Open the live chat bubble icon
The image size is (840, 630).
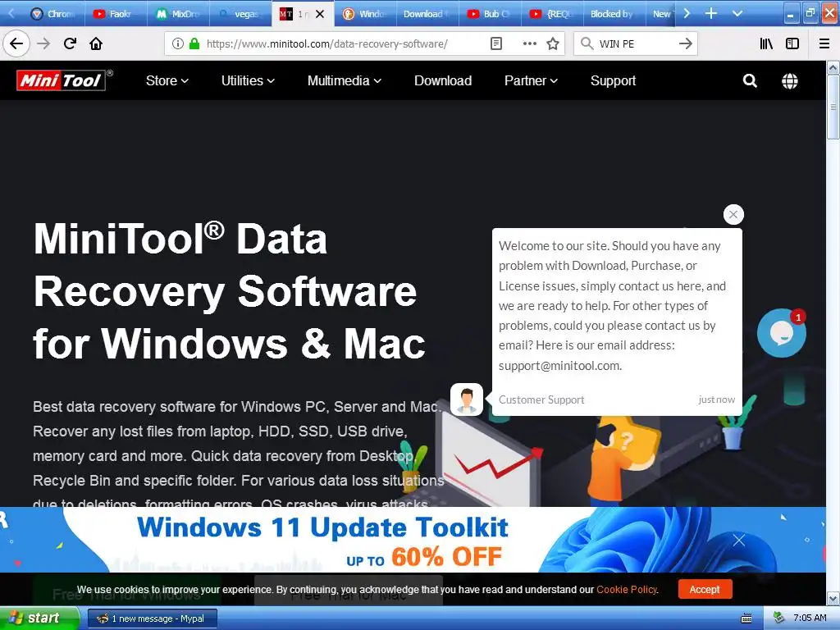pyautogui.click(x=781, y=333)
